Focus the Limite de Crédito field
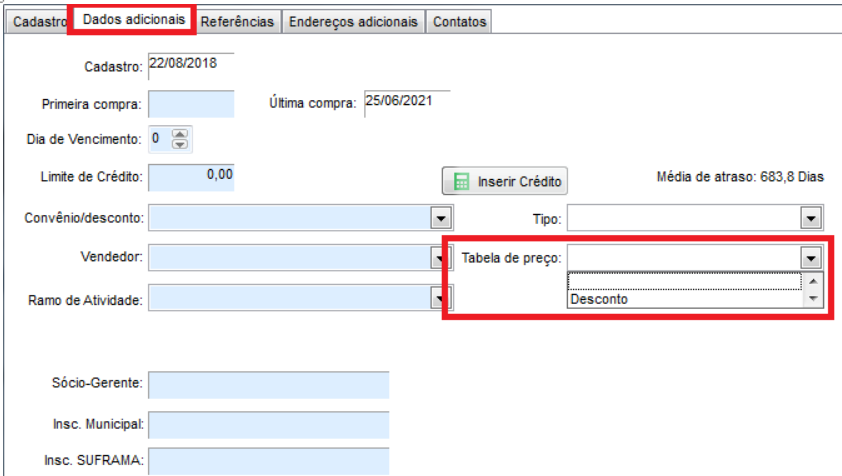 (x=190, y=177)
